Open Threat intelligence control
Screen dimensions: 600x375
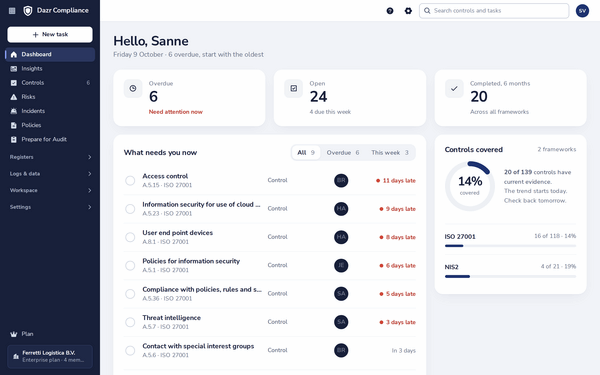(x=171, y=318)
